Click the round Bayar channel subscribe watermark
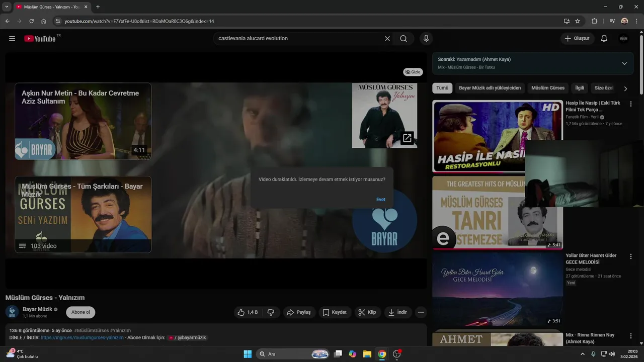The image size is (644, 362). (384, 220)
